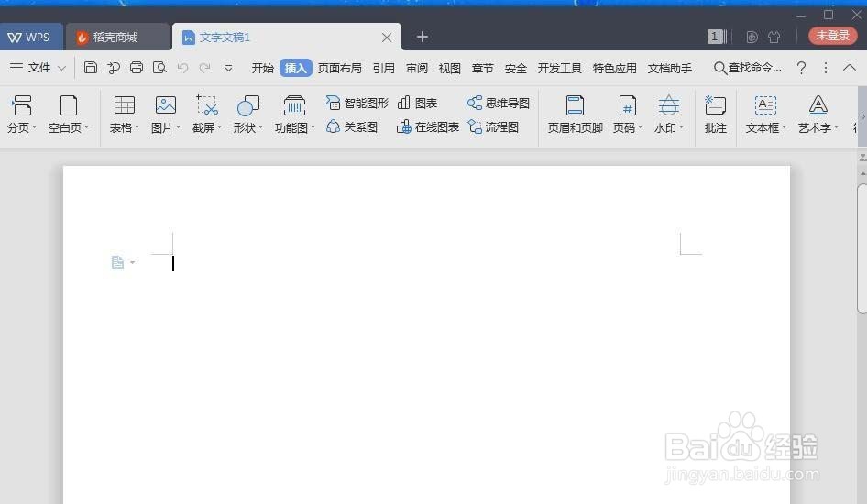Click the window count badge 1
Image resolution: width=867 pixels, height=504 pixels.
point(715,37)
